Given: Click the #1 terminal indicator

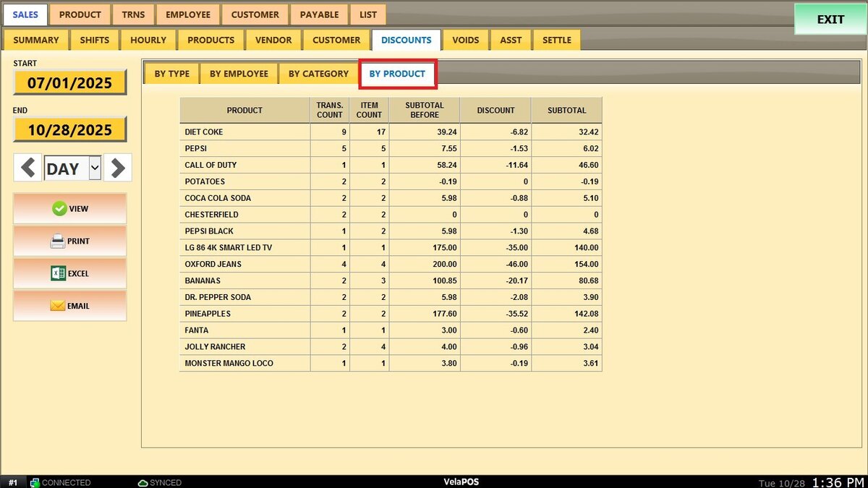Looking at the screenshot, I should coord(13,482).
